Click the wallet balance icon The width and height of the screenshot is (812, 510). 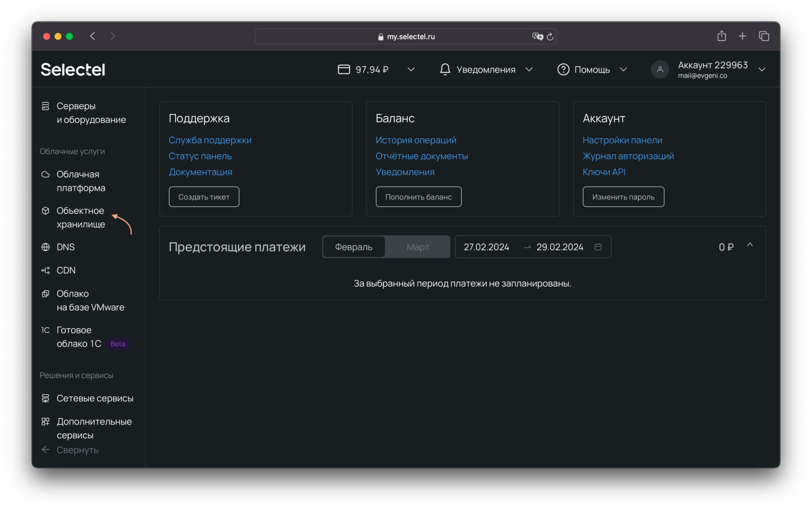[x=344, y=70]
